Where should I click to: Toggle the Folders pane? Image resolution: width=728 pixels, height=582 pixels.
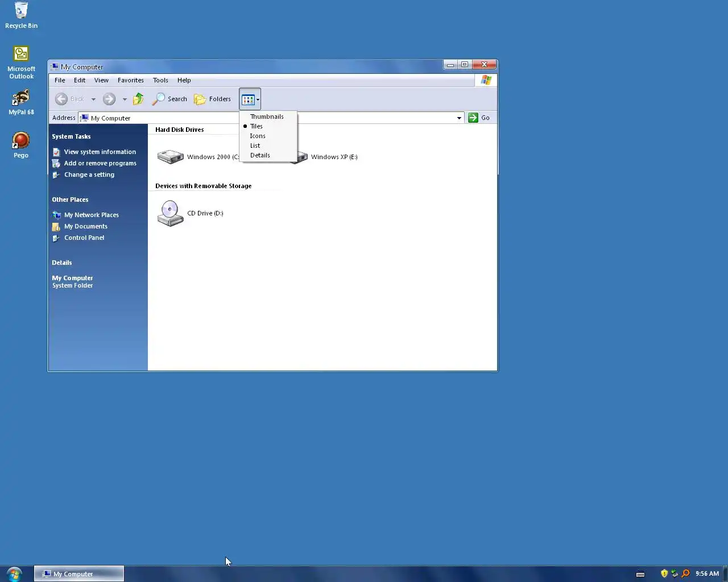pyautogui.click(x=212, y=99)
